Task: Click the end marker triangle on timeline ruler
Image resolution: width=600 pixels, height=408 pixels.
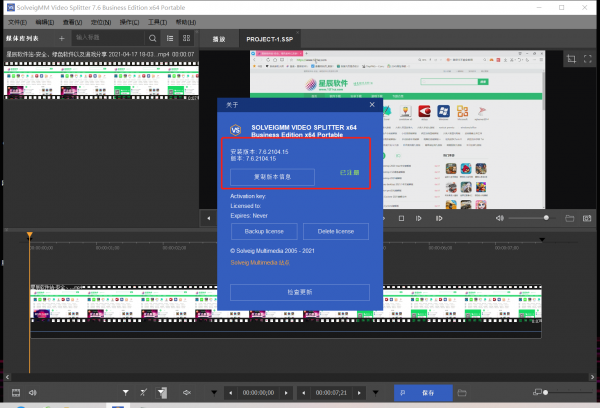Action: point(542,240)
